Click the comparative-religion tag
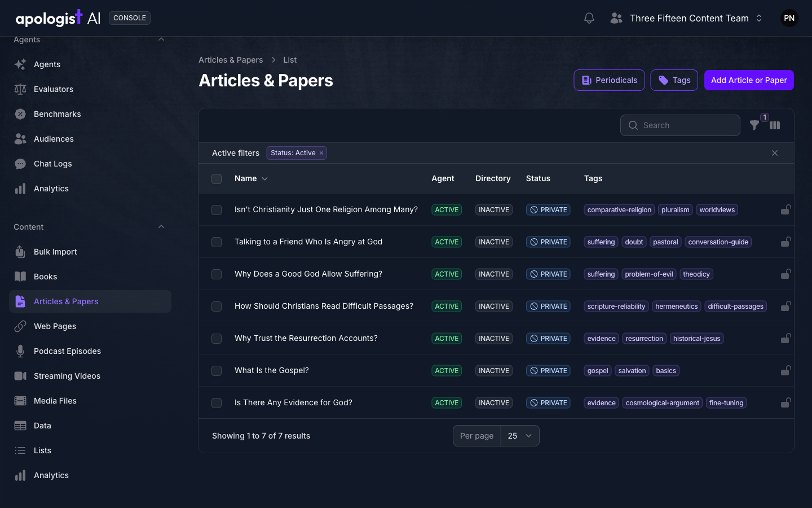The image size is (812, 508). pos(619,210)
